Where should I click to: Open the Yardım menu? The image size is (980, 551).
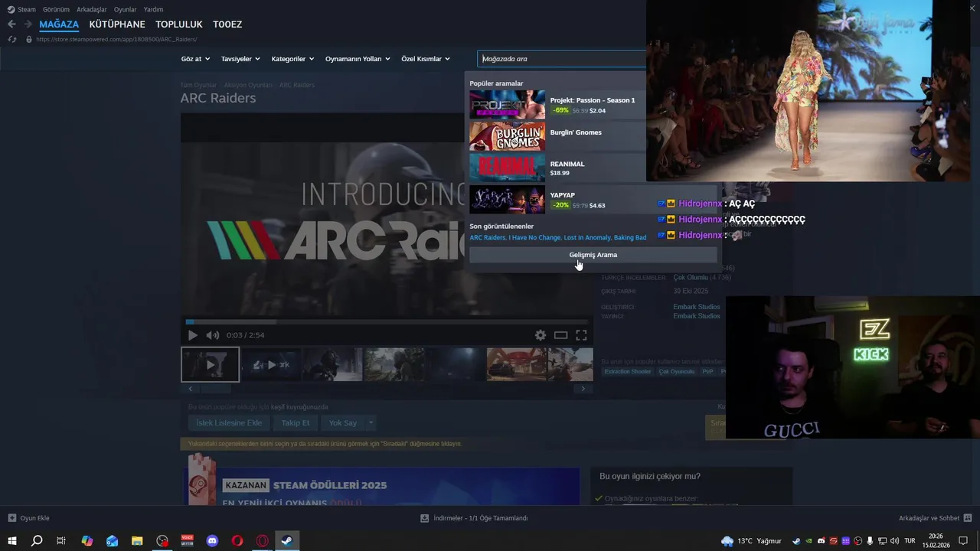[x=153, y=9]
